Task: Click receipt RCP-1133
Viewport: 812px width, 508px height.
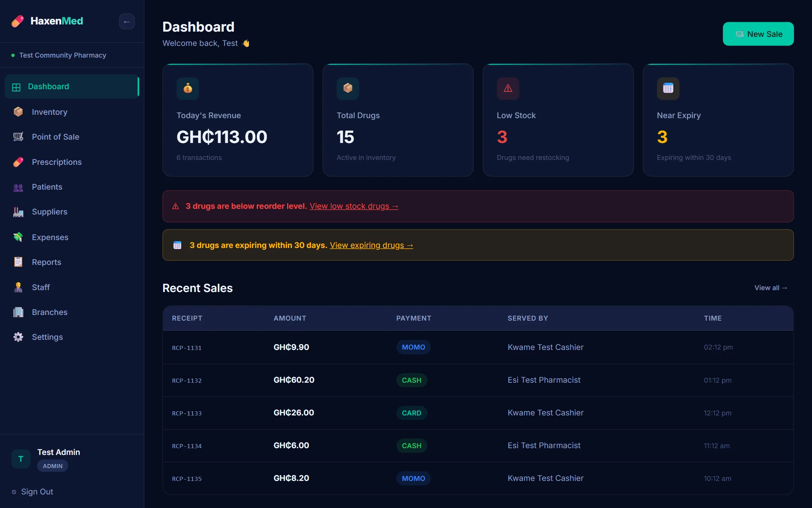Action: pyautogui.click(x=187, y=413)
